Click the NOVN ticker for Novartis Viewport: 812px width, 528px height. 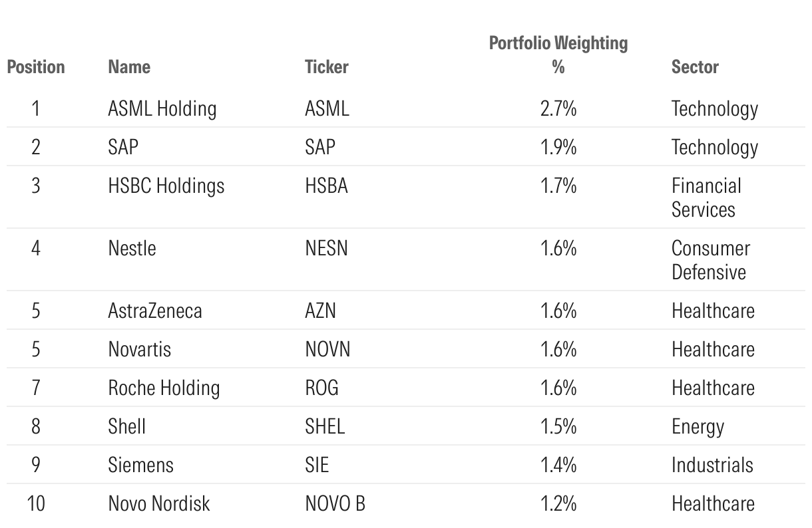327,349
